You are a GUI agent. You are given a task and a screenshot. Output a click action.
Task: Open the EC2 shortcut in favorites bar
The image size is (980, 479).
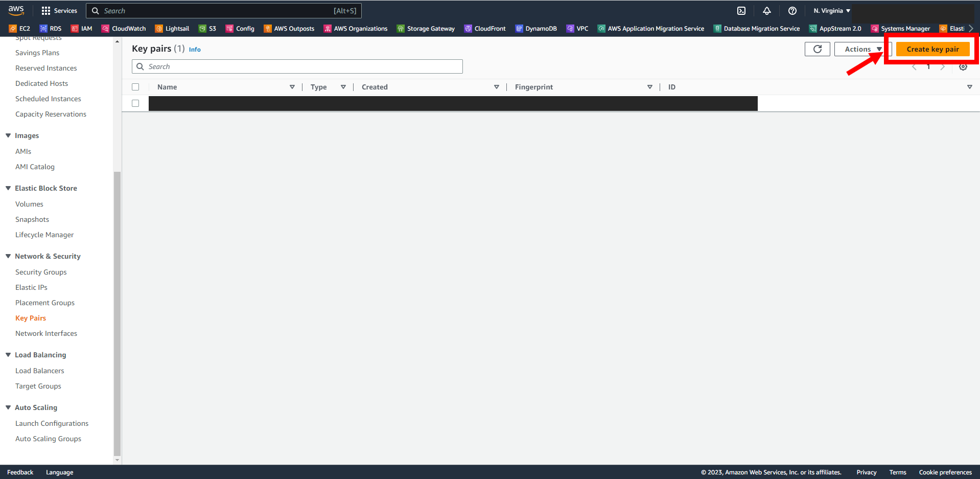[x=20, y=29]
